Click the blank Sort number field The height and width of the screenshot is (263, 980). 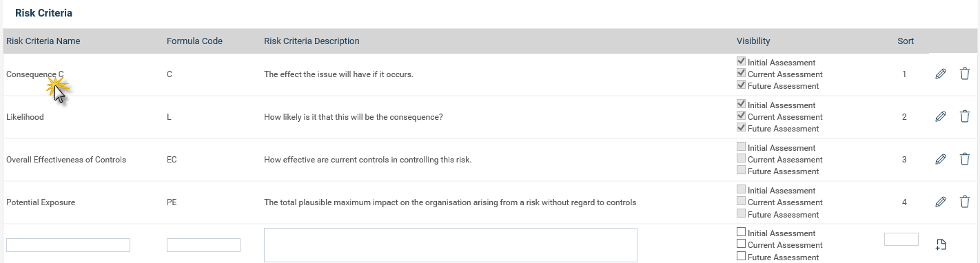(901, 240)
